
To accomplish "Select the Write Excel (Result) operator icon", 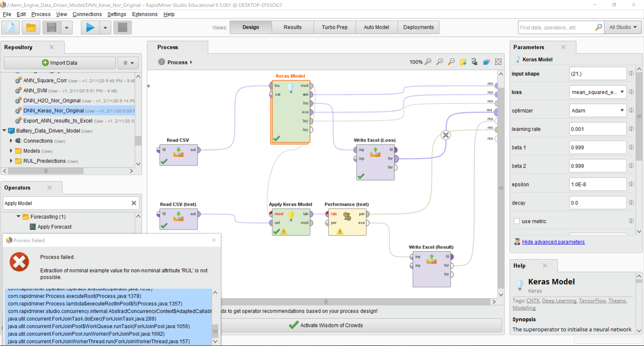I will pos(432,259).
